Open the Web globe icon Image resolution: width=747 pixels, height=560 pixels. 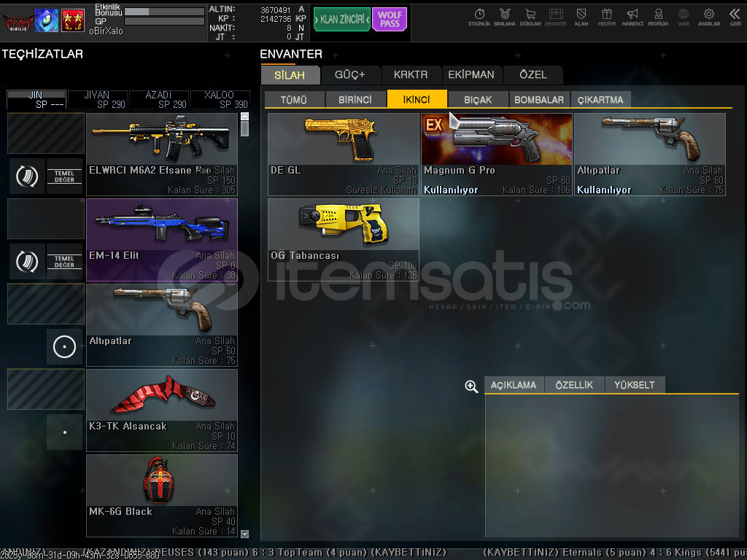(x=684, y=17)
